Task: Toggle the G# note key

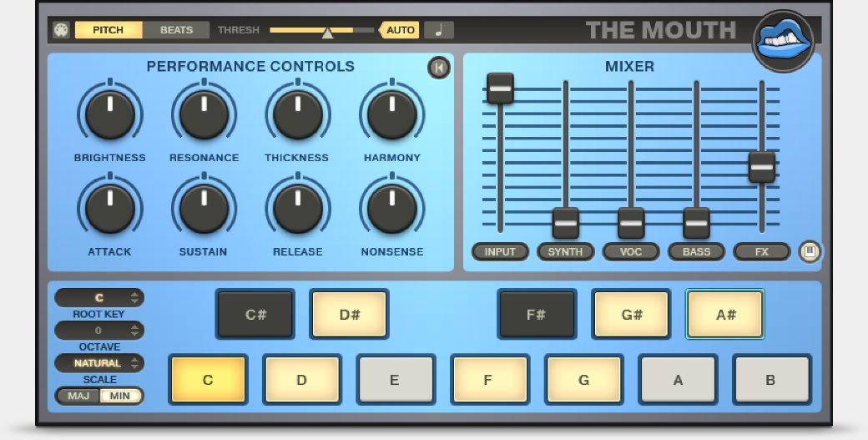Action: 631,315
